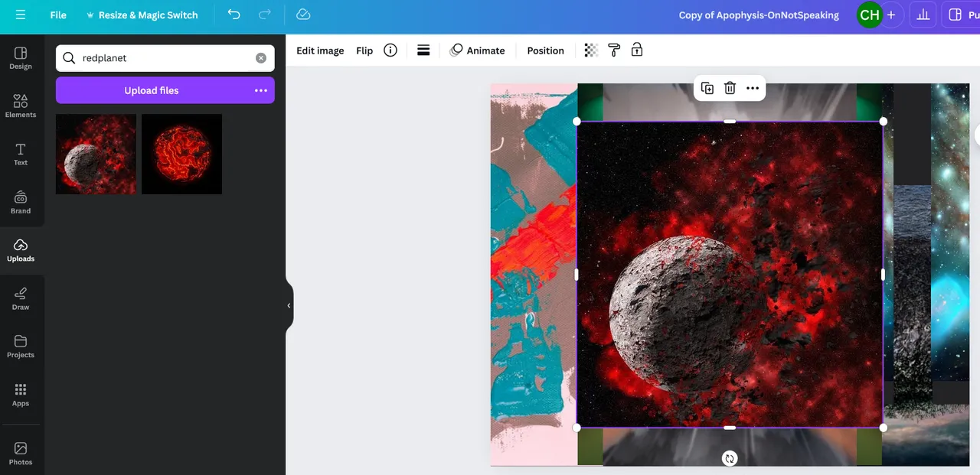Viewport: 980px width, 475px height.
Task: Open the transparency checkerboard icon
Action: [x=591, y=50]
